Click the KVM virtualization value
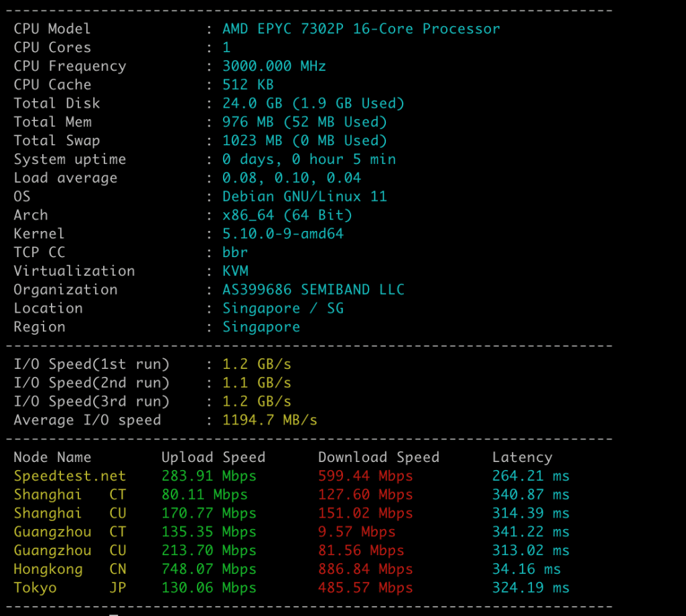This screenshot has width=686, height=616. (x=235, y=271)
